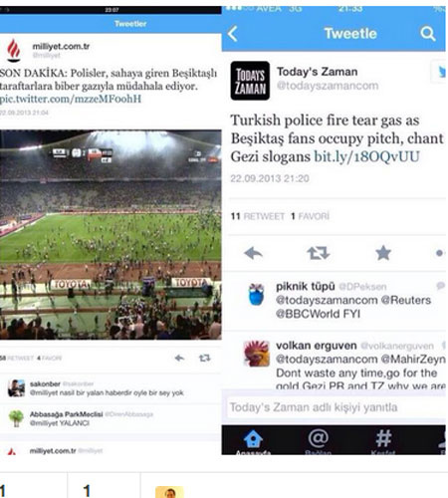This screenshot has height=498, width=448.
Task: Open piknik tüpü user avatar
Action: pyautogui.click(x=257, y=295)
